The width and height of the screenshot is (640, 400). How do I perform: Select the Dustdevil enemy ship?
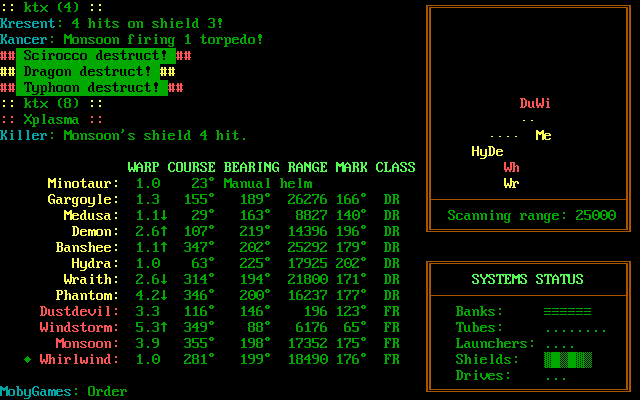(79, 311)
